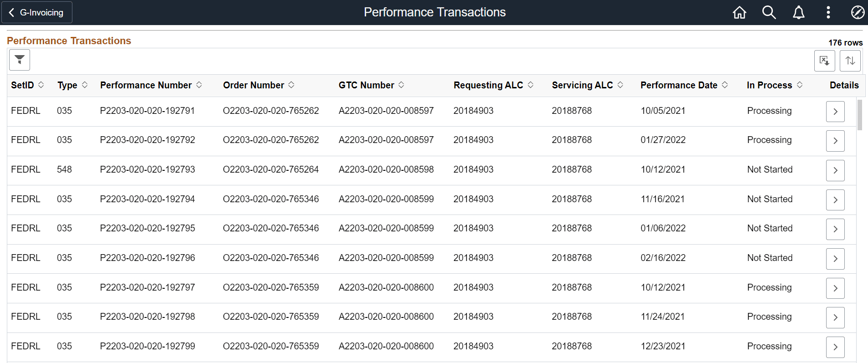Open details for P2203-020-020-192791

(x=835, y=112)
